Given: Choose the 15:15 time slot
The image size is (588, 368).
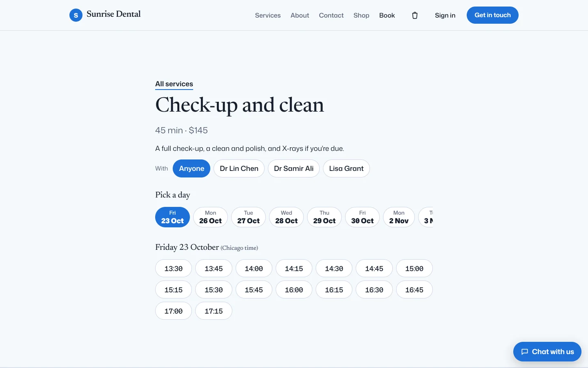Looking at the screenshot, I should (x=174, y=290).
